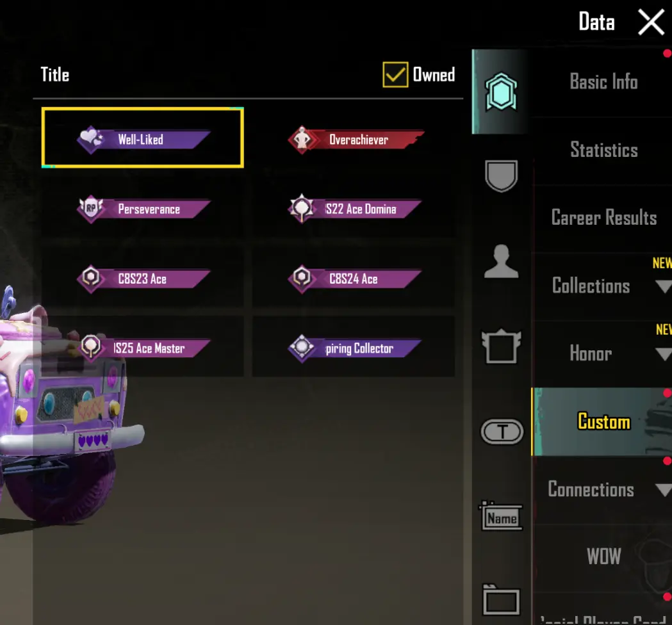
Task: Toggle the Owned checkbox
Action: (395, 74)
